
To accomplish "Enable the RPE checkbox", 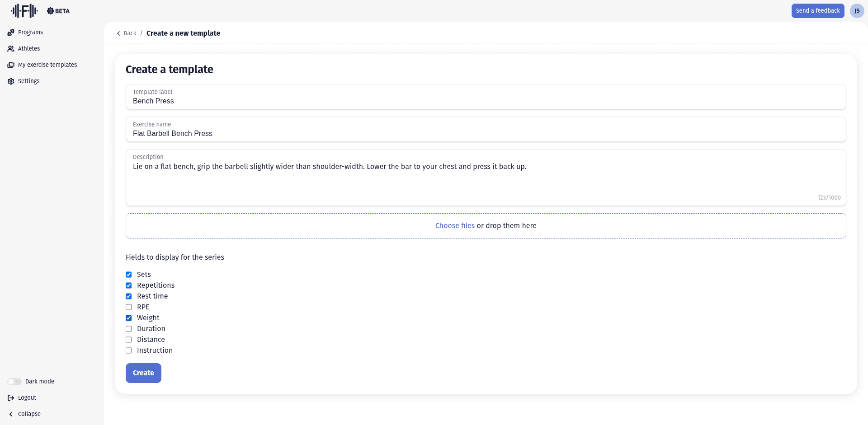I will 129,307.
